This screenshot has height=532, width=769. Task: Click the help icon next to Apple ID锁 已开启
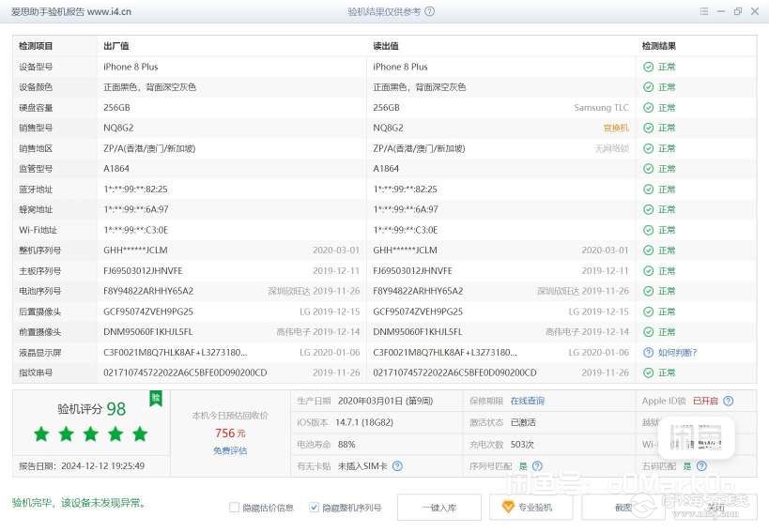point(729,401)
